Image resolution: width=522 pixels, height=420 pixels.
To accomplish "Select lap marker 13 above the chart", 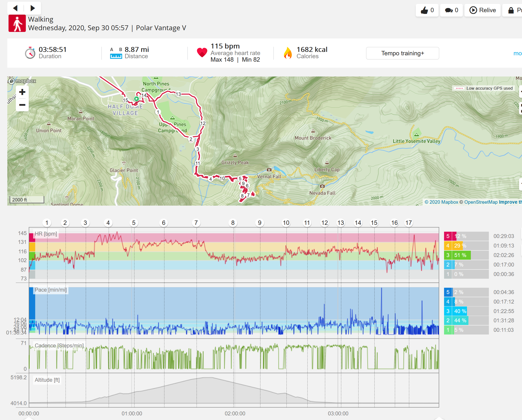I will click(341, 223).
